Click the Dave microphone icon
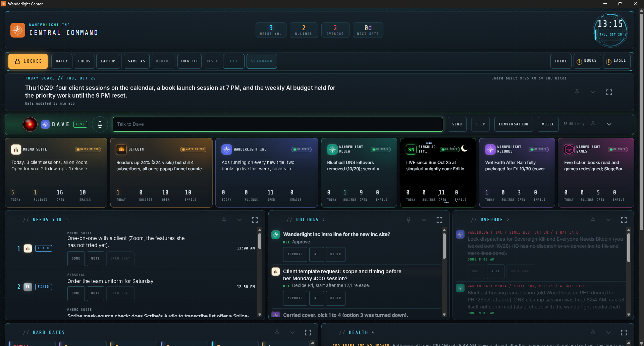Viewport: 644px width, 346px height. [100, 124]
